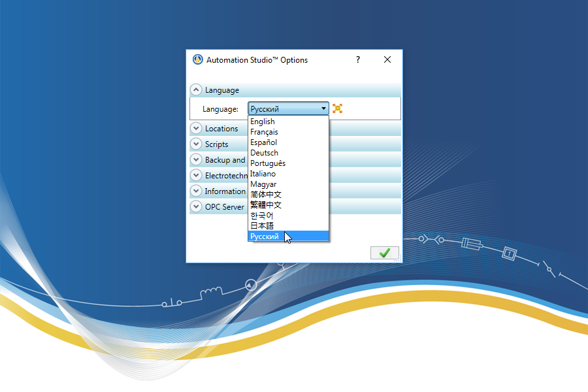Select Magyar from the language list
588x392 pixels.
[288, 184]
